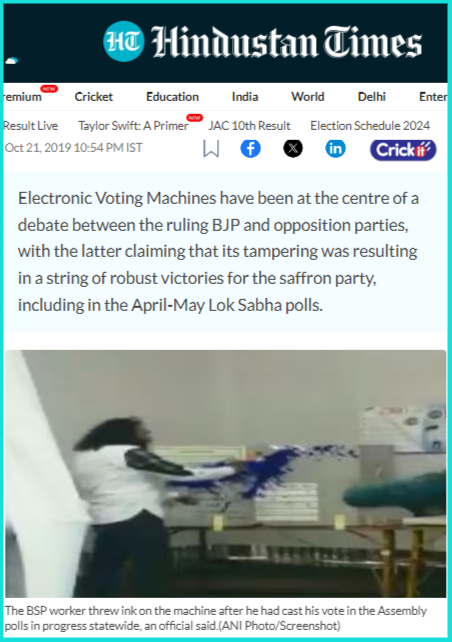Open the Crickit badge icon
452x642 pixels.
point(403,150)
